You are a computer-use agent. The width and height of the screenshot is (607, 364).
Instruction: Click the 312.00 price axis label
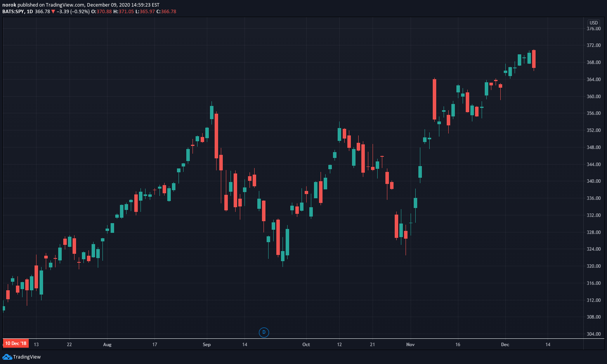(593, 300)
